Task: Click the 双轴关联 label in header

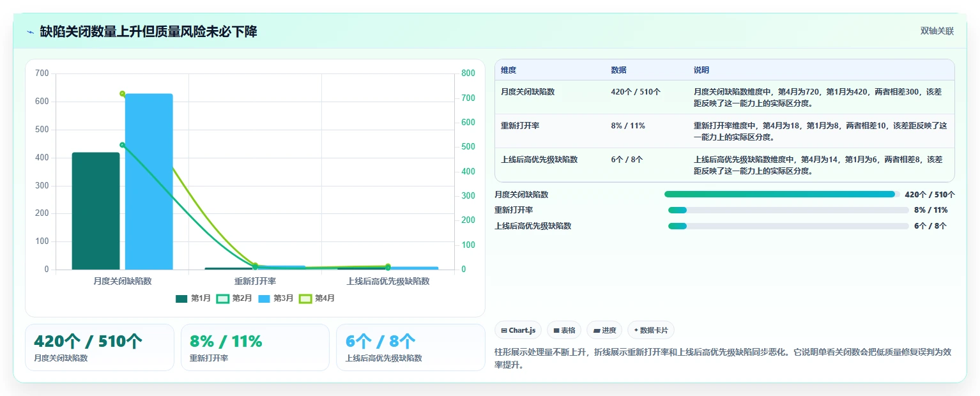Action: click(x=937, y=31)
